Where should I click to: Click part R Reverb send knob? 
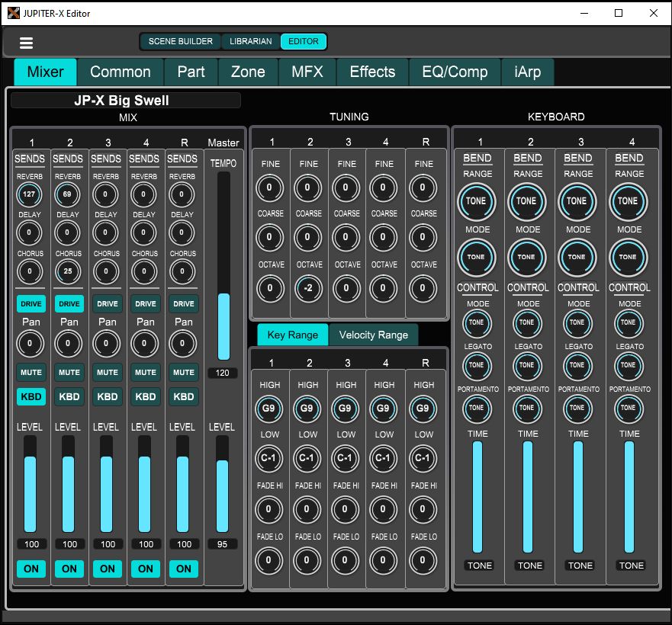coord(182,194)
